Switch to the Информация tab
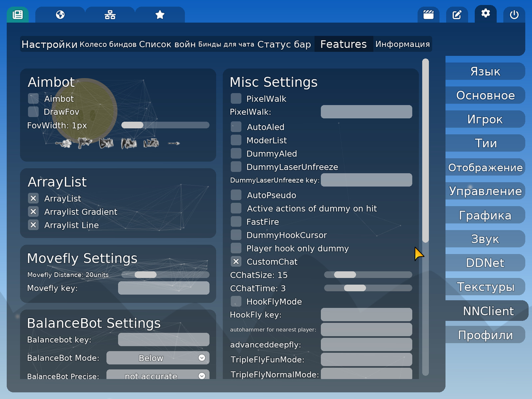 click(x=402, y=44)
